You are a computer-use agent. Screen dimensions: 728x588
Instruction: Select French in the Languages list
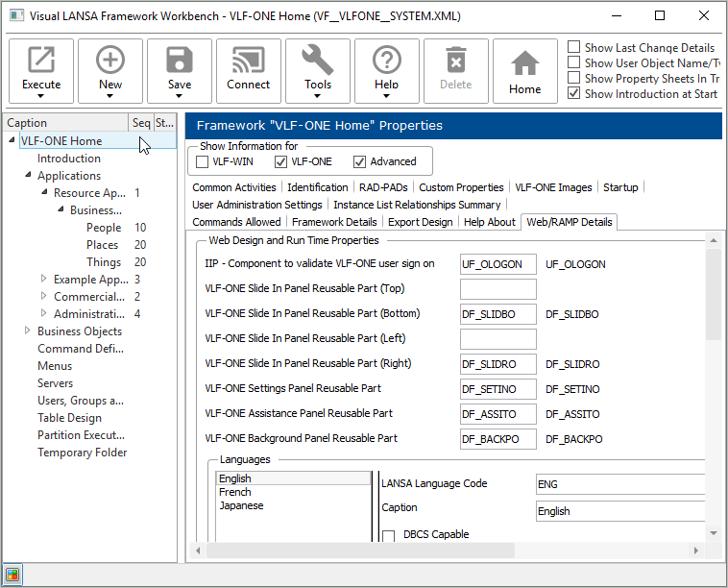pos(235,492)
